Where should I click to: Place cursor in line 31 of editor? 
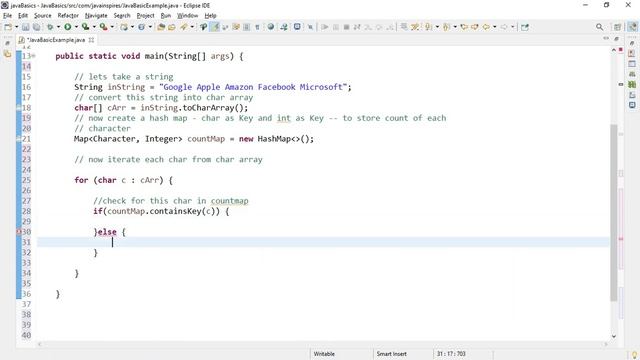[323, 242]
